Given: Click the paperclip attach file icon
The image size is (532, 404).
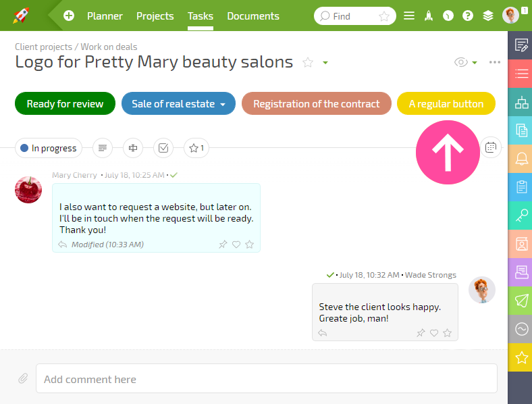Looking at the screenshot, I should tap(23, 378).
